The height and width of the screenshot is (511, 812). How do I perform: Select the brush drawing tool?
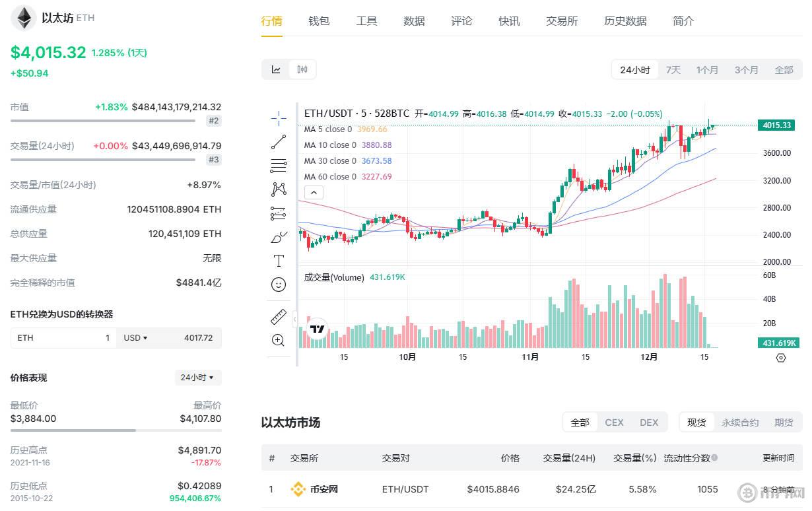tap(279, 237)
